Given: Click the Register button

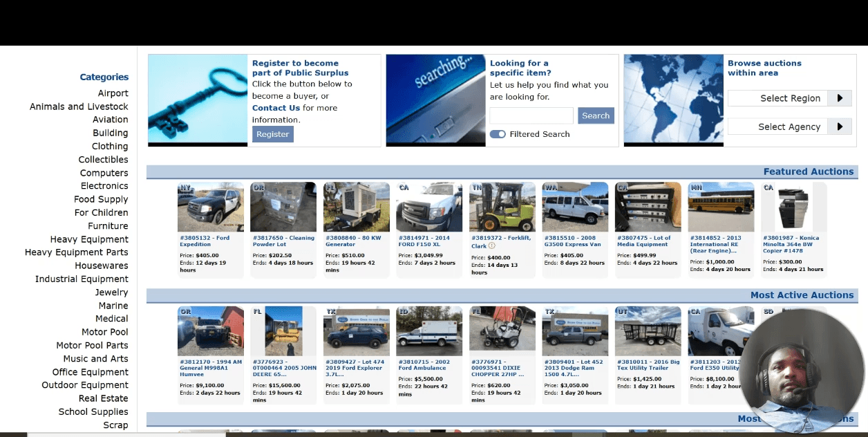Looking at the screenshot, I should coord(273,134).
